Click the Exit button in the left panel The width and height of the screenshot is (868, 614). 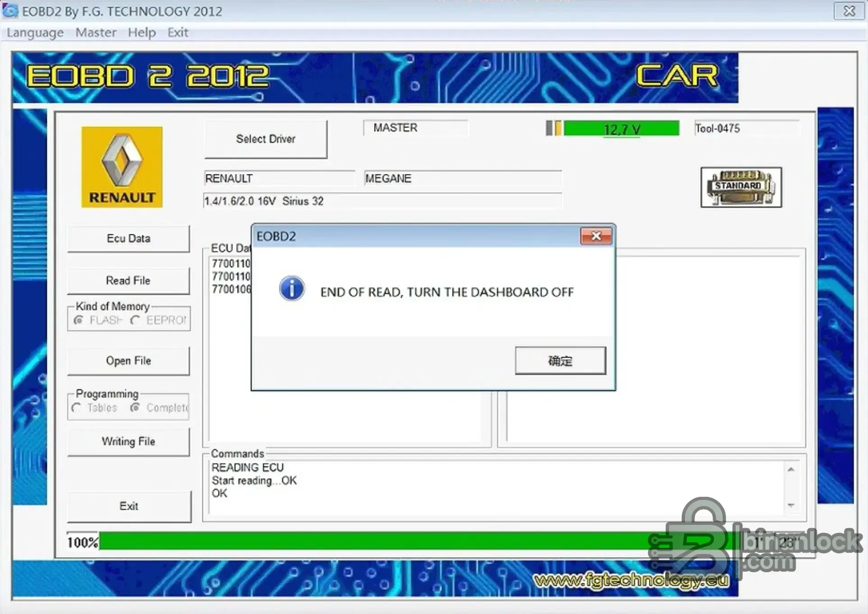(x=129, y=506)
